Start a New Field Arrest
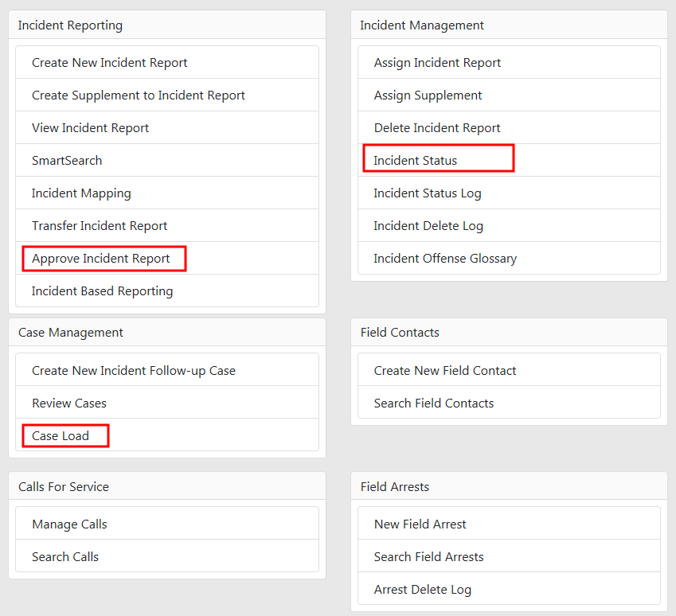 click(420, 524)
